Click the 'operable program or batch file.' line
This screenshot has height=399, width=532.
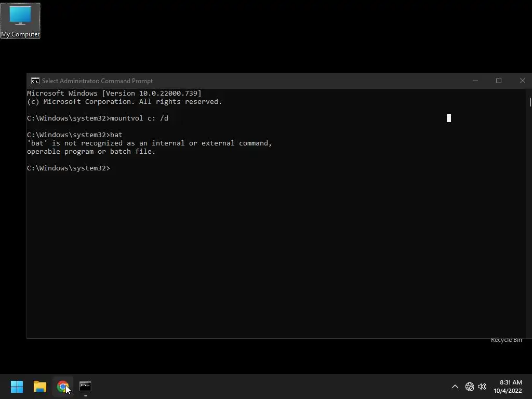click(x=91, y=151)
